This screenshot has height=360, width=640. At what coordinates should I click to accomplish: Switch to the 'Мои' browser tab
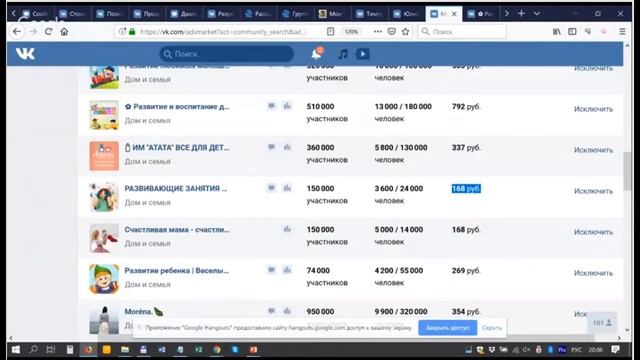[333, 14]
